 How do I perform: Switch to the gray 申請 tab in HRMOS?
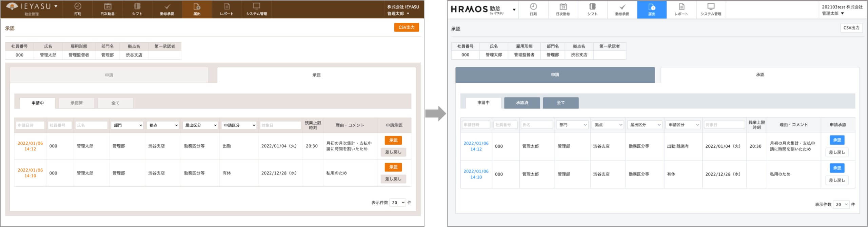555,75
